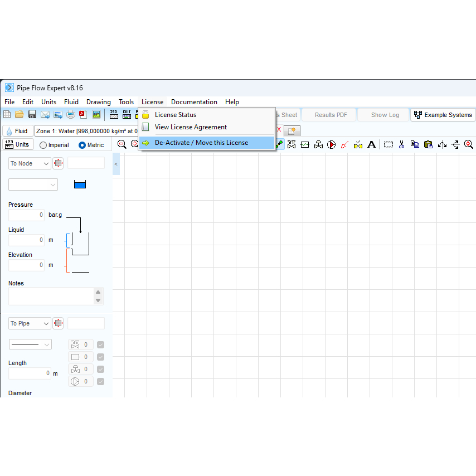Viewport: 476px width, 476px height.
Task: Click the Fluid button
Action: (18, 131)
